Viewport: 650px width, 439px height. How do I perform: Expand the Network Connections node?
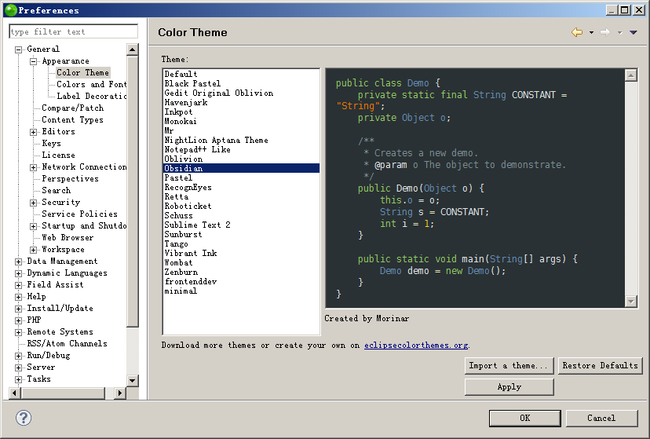click(x=34, y=167)
